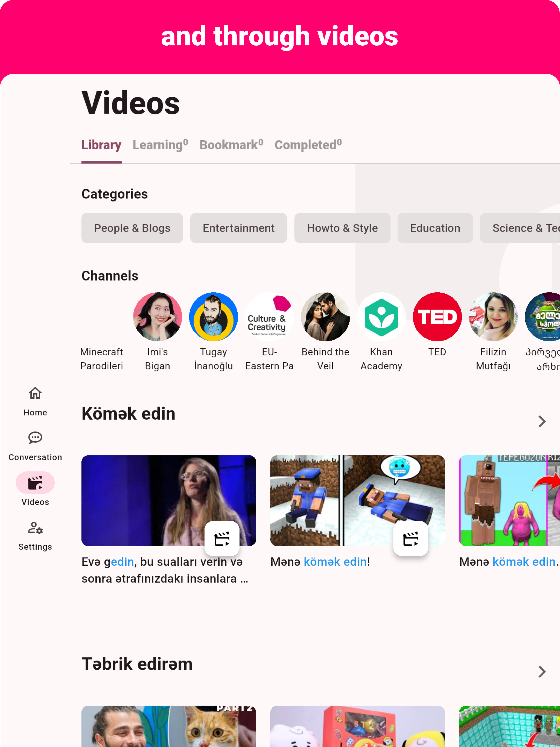
Task: Switch to the Bookmark tab
Action: tap(231, 145)
